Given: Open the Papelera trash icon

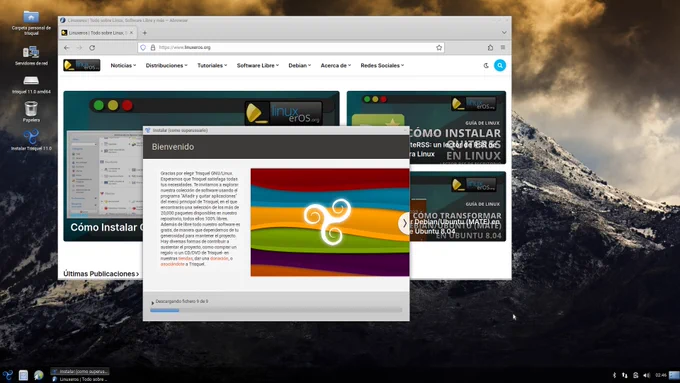Looking at the screenshot, I should [x=31, y=111].
